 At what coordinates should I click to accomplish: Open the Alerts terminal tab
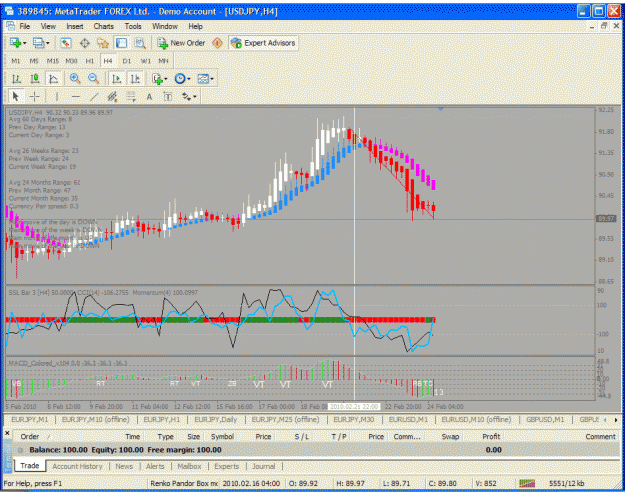pos(155,466)
